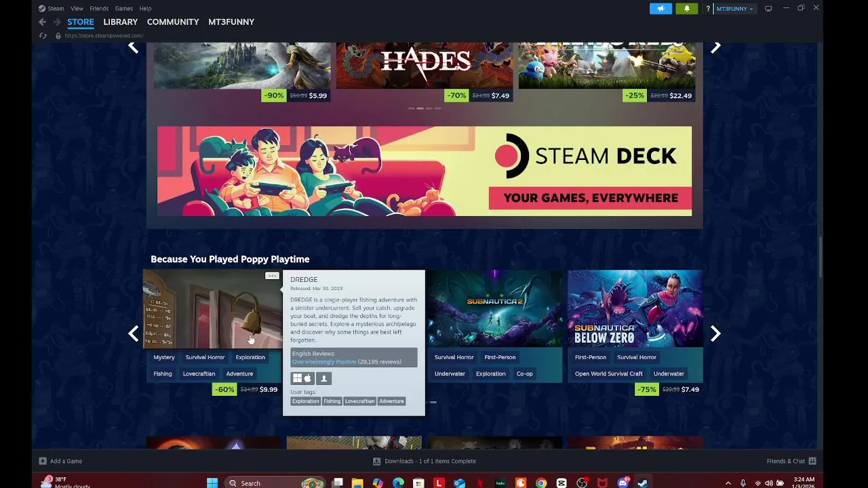Click the upper carousel's left arrow
The image size is (868, 488).
pos(134,47)
